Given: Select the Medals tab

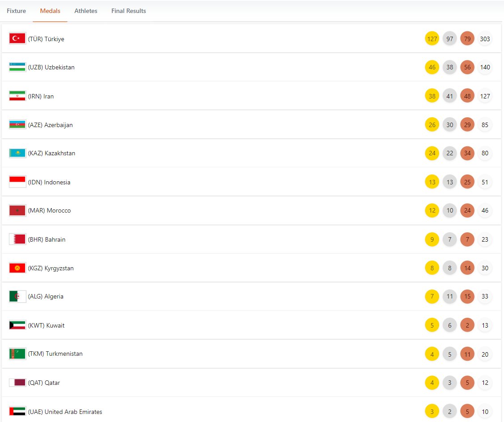Looking at the screenshot, I should [50, 11].
